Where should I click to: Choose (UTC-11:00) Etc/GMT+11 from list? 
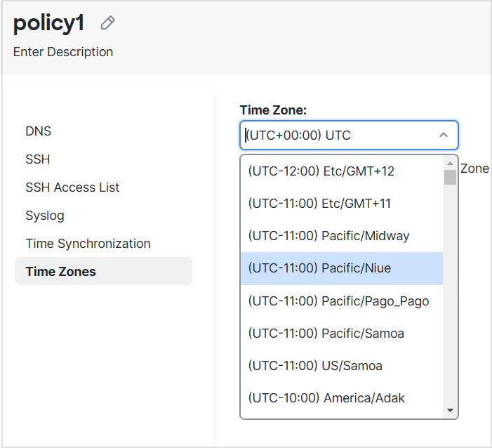(x=319, y=204)
